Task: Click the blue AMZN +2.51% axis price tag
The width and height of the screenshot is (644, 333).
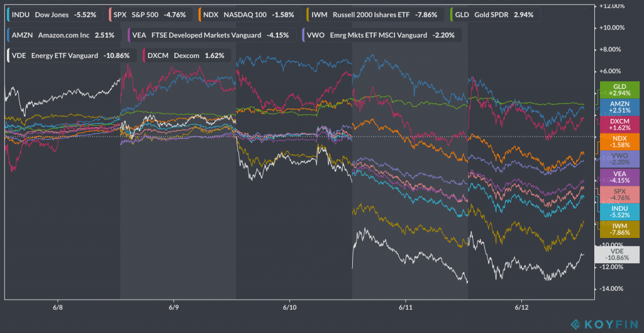Action: point(619,107)
